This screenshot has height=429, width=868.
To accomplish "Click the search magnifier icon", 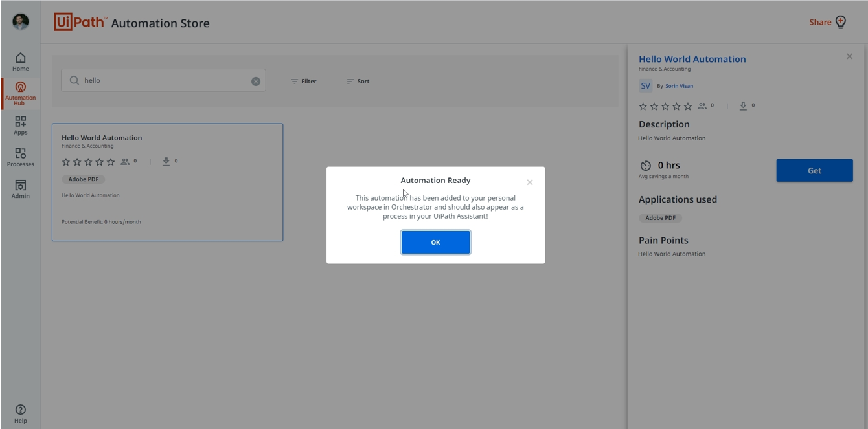I will point(74,80).
